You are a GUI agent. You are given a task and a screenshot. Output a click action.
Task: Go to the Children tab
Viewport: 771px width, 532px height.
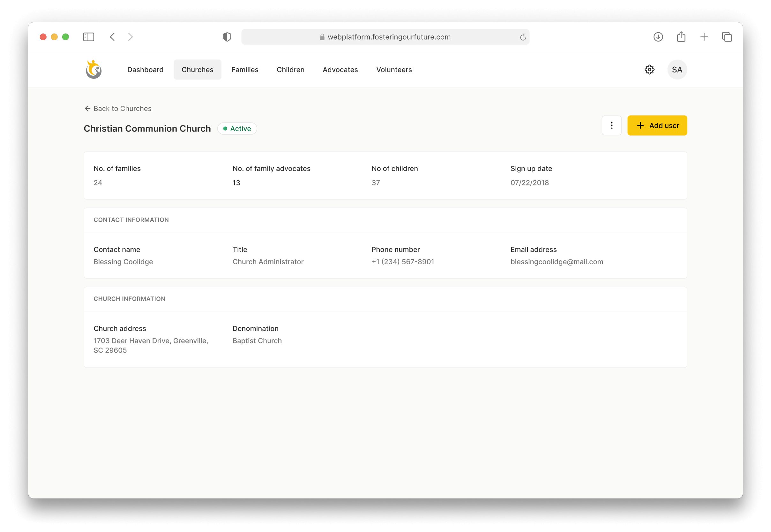click(290, 70)
